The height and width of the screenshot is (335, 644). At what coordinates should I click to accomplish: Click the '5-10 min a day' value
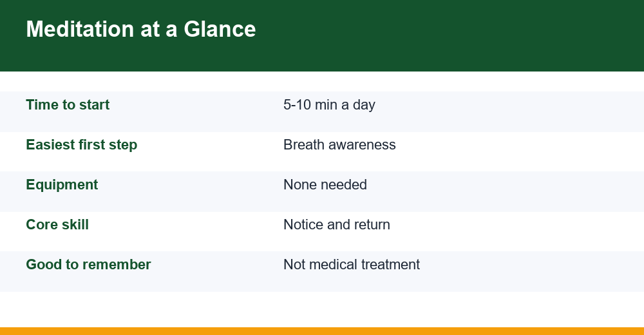pos(329,105)
